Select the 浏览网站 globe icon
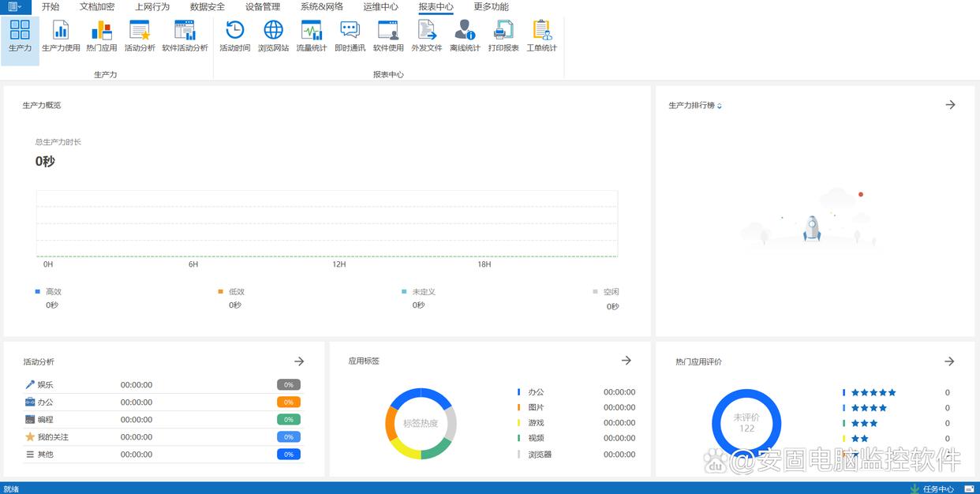 (273, 36)
